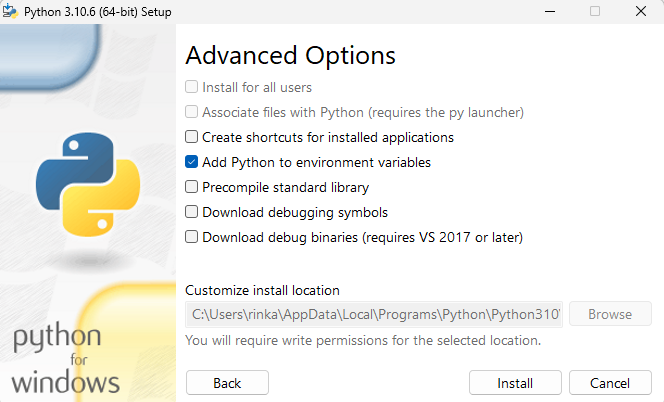Image resolution: width=664 pixels, height=402 pixels.
Task: Minimize the Python Setup window
Action: coord(549,11)
